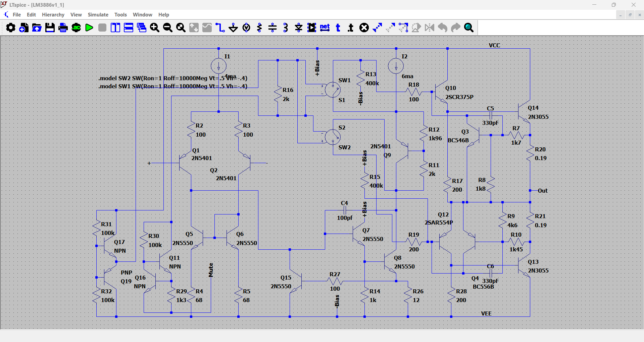Select the Place Text tool

[338, 28]
